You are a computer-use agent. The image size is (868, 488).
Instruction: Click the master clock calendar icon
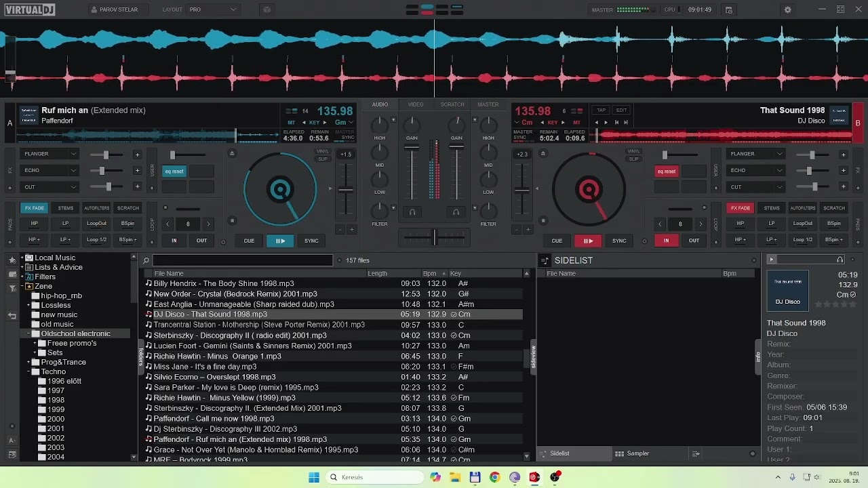[729, 9]
